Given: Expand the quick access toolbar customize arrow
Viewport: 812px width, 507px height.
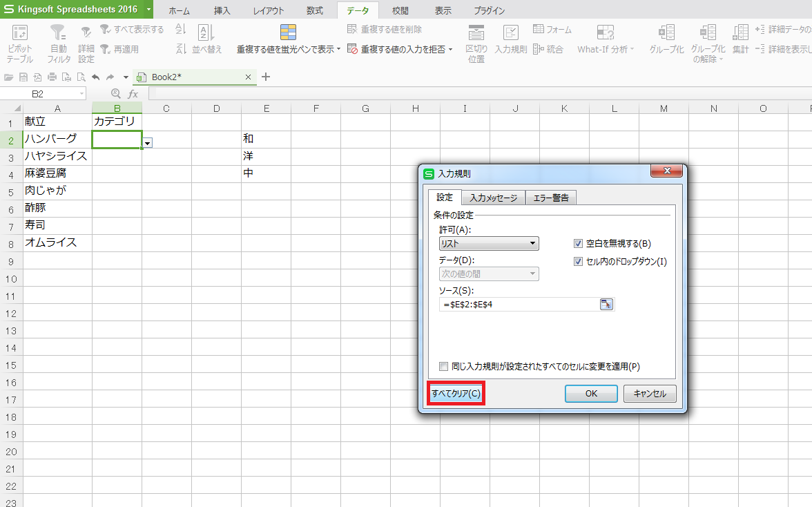Looking at the screenshot, I should 126,77.
